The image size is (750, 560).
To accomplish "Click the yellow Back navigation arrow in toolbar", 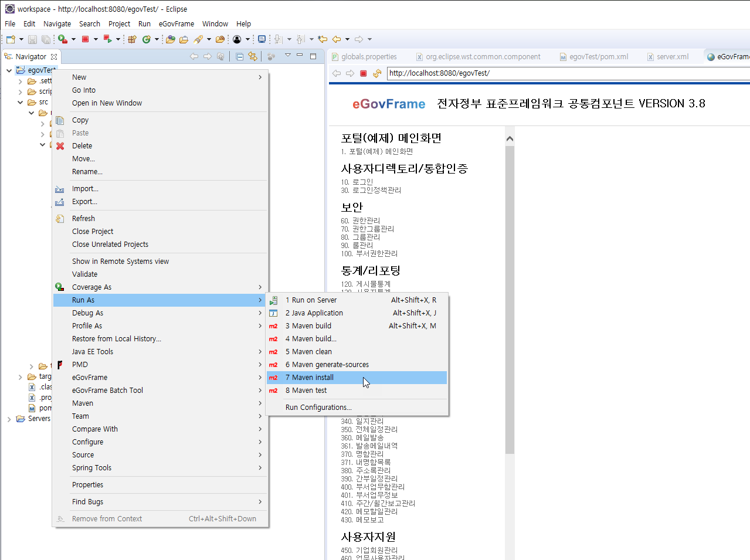I will point(337,39).
